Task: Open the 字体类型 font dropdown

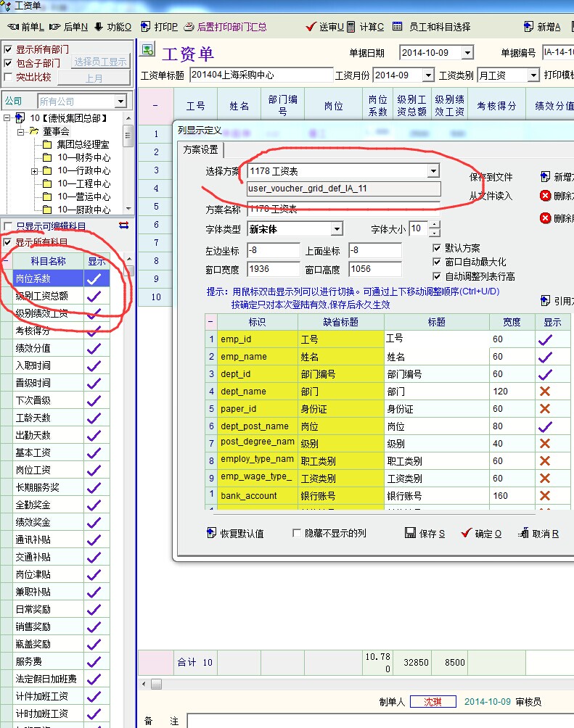Action: pos(337,229)
